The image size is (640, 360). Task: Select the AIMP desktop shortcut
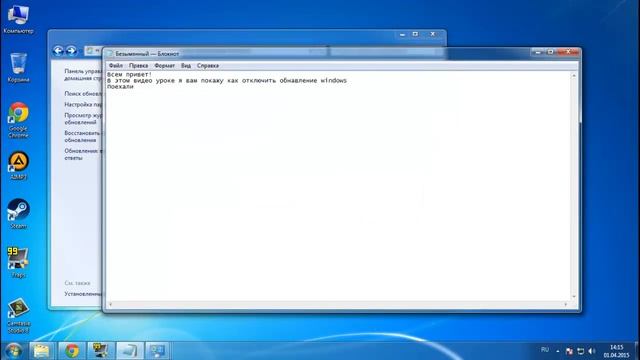coord(18,165)
